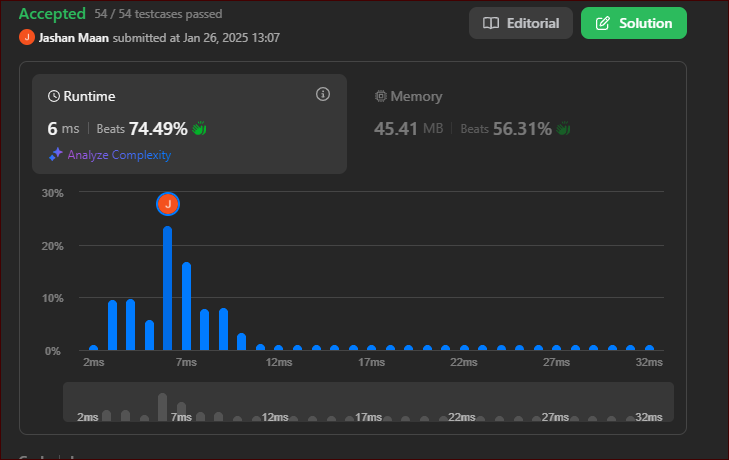
Task: Click the green Solution button
Action: (x=634, y=23)
